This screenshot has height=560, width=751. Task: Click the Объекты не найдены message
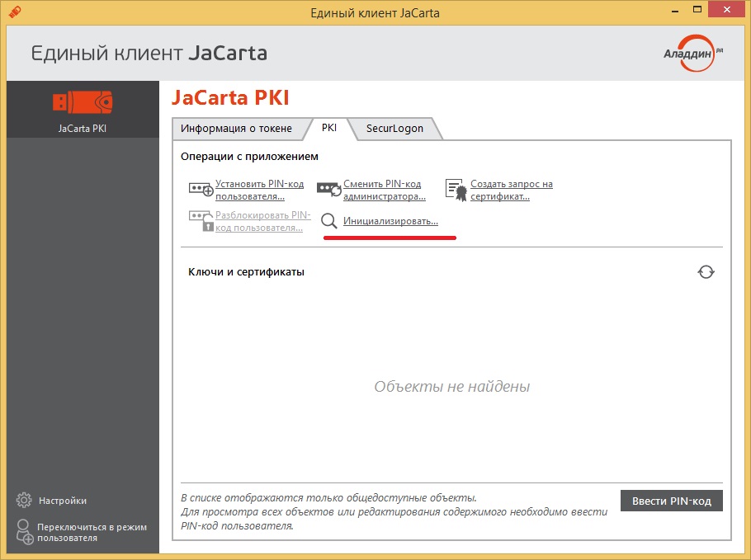tap(452, 386)
